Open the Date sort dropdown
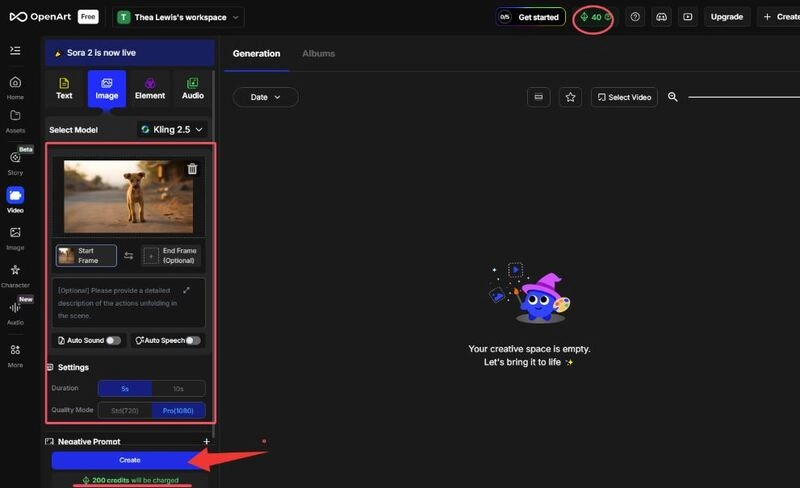This screenshot has width=800, height=488. (x=265, y=97)
